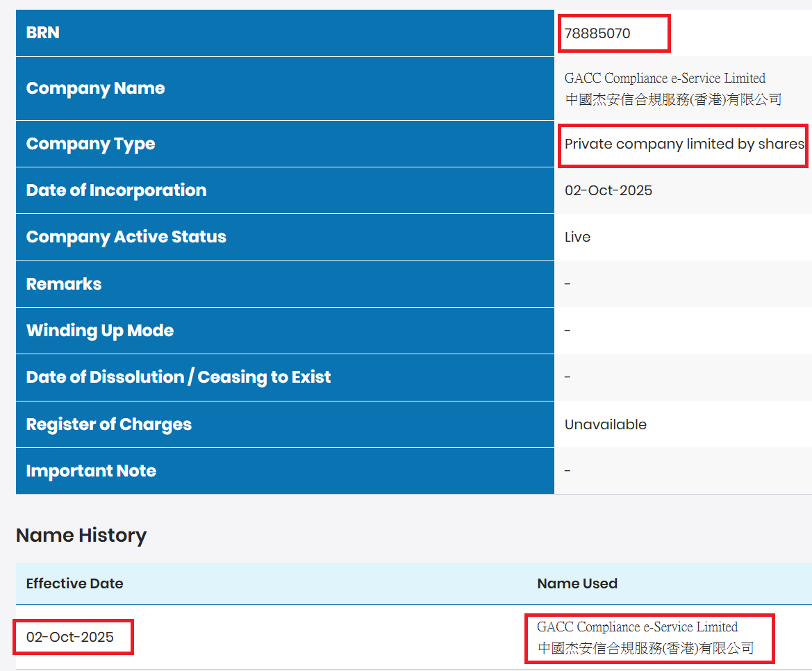812x671 pixels.
Task: Click the Effective Date column header
Action: (x=74, y=583)
